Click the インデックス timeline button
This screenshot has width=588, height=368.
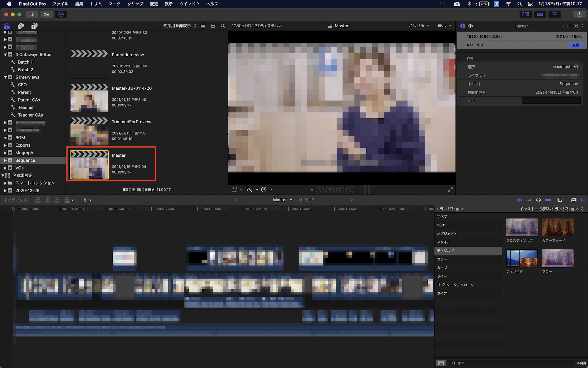(15, 200)
